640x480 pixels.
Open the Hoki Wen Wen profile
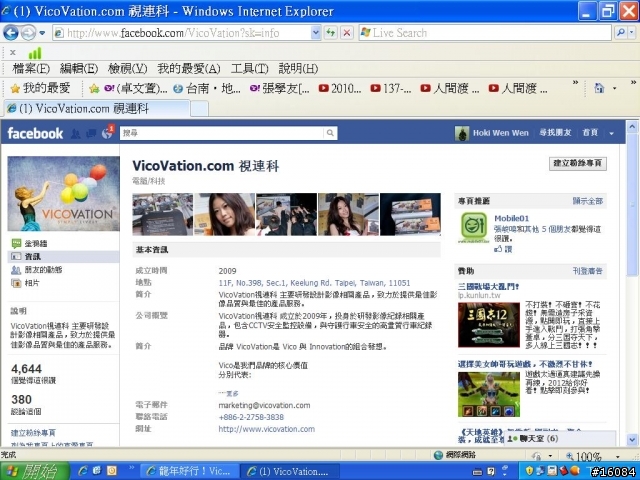click(x=491, y=133)
